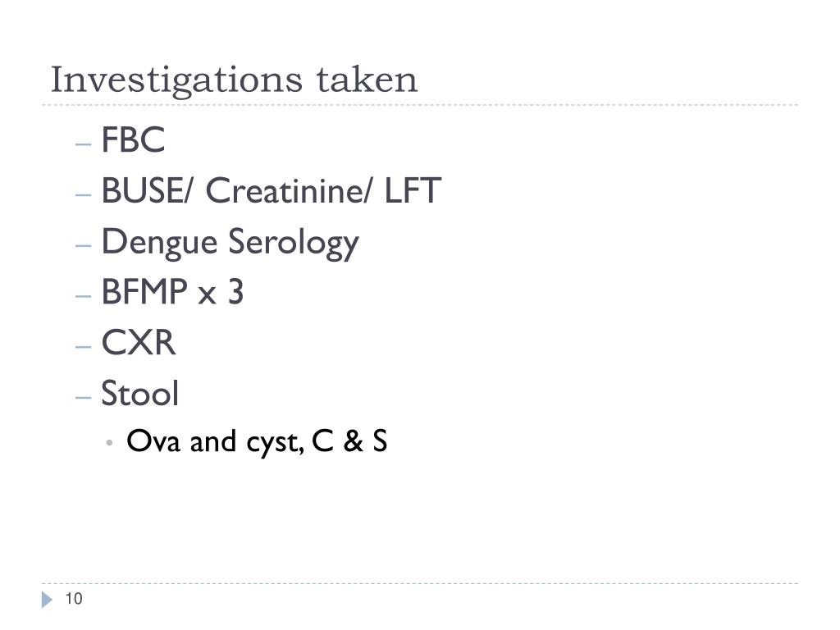Click the round bullet before Ova and cyst

click(109, 442)
